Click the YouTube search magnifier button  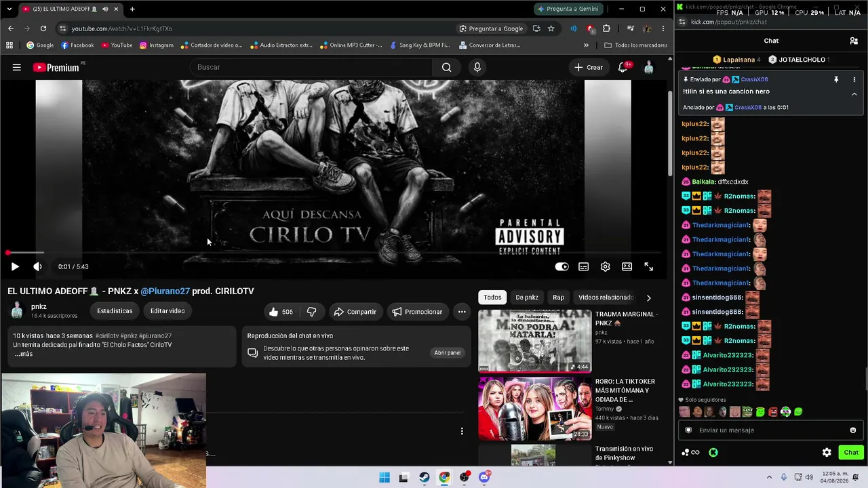click(446, 67)
